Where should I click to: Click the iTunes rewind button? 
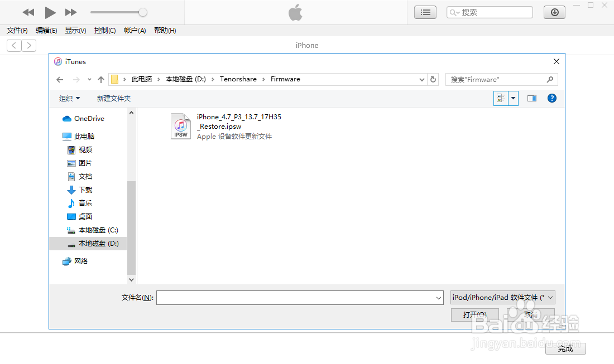click(28, 12)
